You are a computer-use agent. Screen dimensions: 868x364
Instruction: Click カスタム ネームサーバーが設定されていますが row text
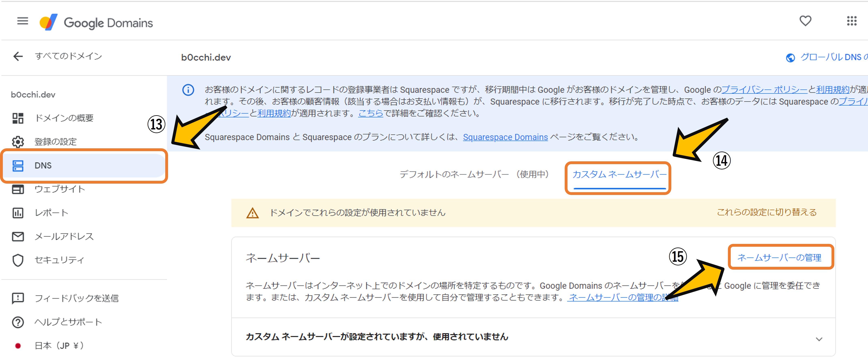(377, 337)
